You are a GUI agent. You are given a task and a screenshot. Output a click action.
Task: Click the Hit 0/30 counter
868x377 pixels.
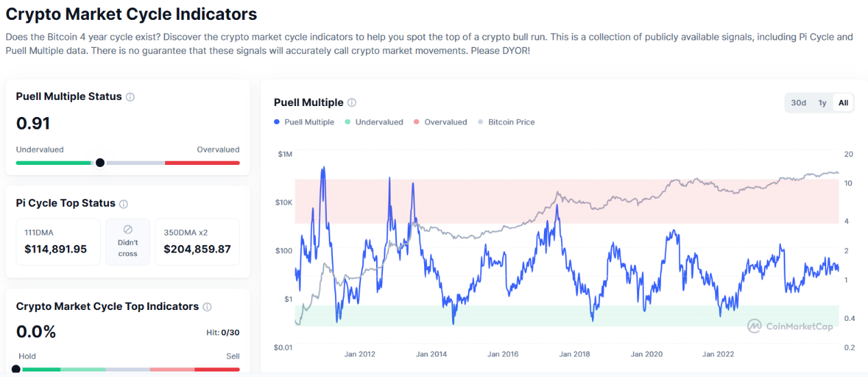click(225, 333)
